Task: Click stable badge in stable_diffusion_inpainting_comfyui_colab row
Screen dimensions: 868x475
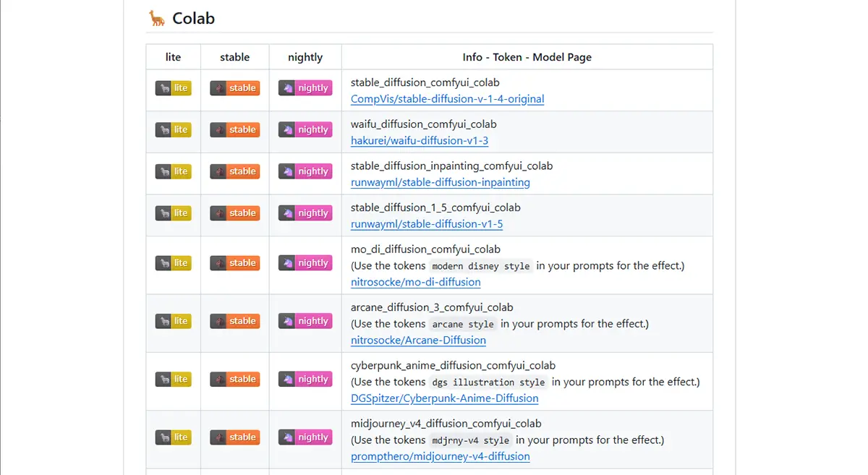Action: point(235,171)
